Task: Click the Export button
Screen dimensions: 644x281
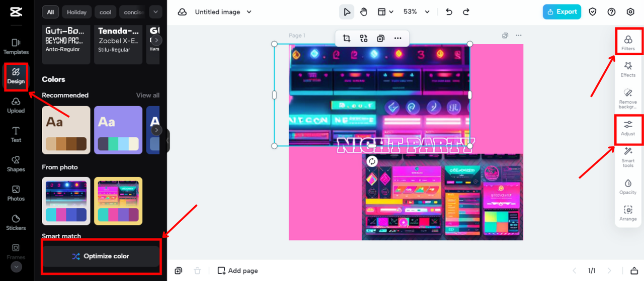Action: 562,12
